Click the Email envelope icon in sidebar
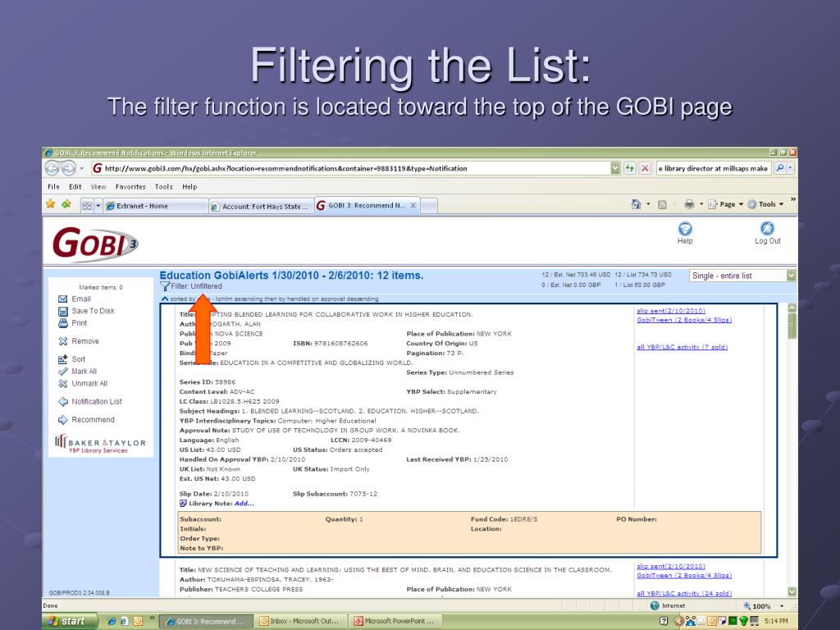Viewport: 840px width, 630px height. (x=62, y=299)
